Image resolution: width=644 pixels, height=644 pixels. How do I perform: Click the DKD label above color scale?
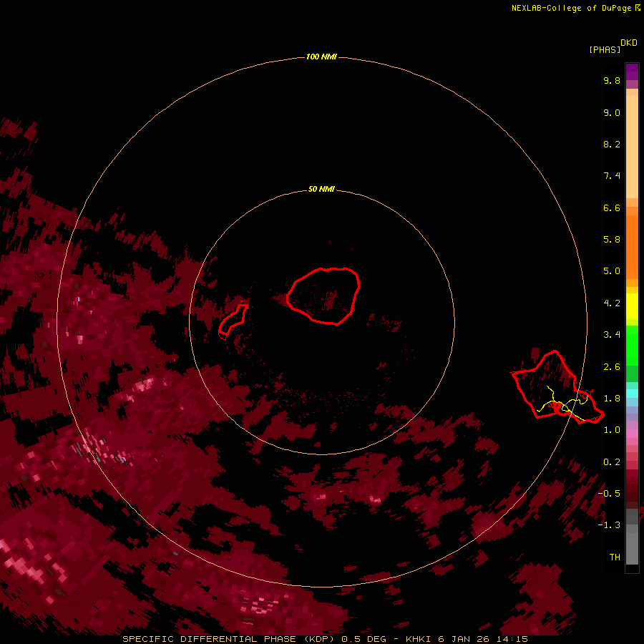coord(629,42)
